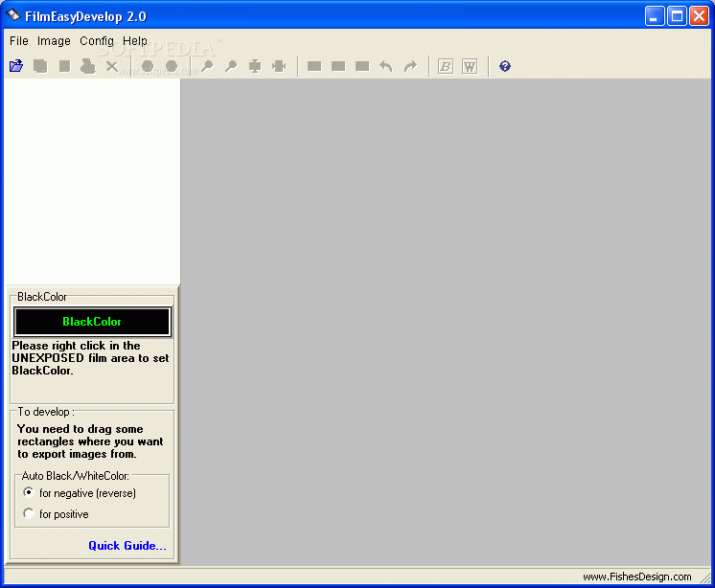715x588 pixels.
Task: Click the white film preview panel
Action: 92,181
